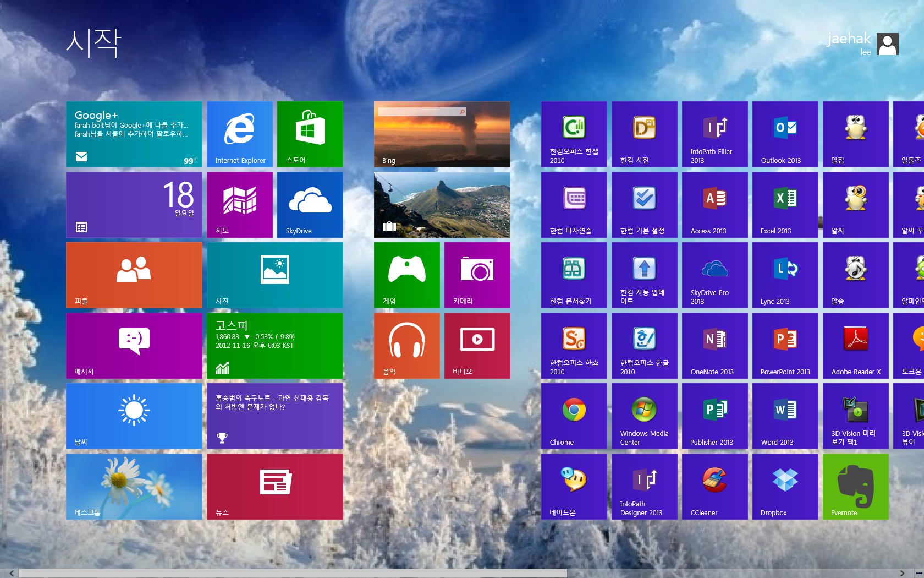Launch 알씨 tile
The image size is (924, 578).
[x=856, y=205]
